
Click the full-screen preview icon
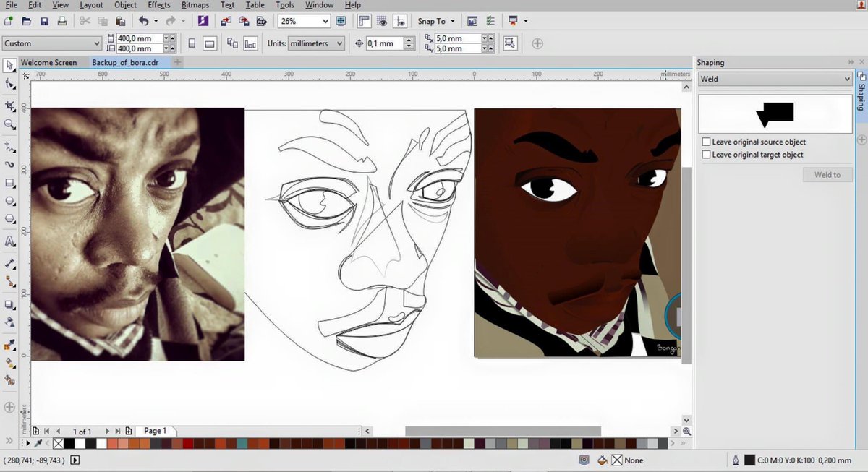click(x=341, y=21)
